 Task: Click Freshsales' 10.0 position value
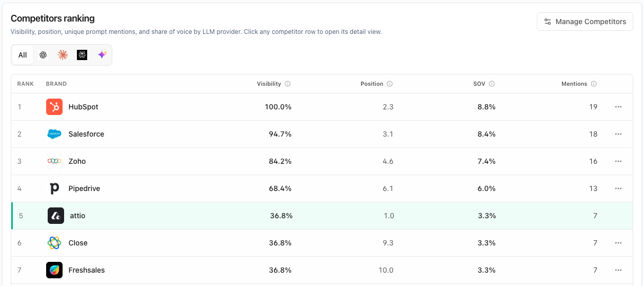(386, 270)
